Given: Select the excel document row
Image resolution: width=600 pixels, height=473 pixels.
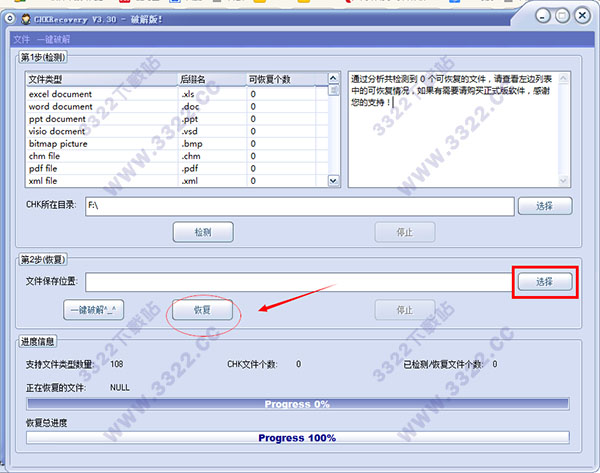Looking at the screenshot, I should [177, 94].
